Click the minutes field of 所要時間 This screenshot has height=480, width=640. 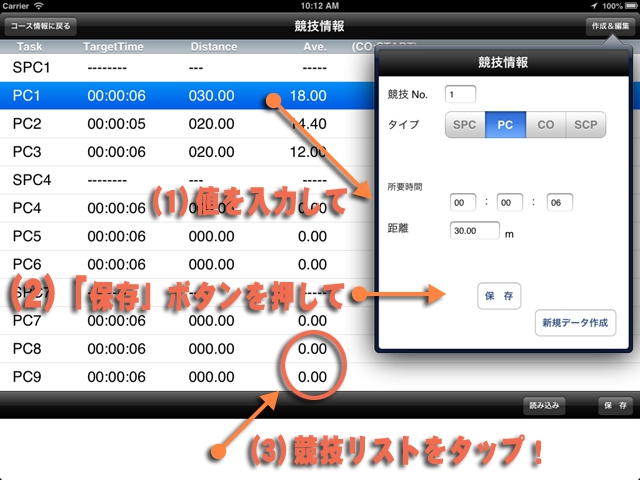click(511, 202)
